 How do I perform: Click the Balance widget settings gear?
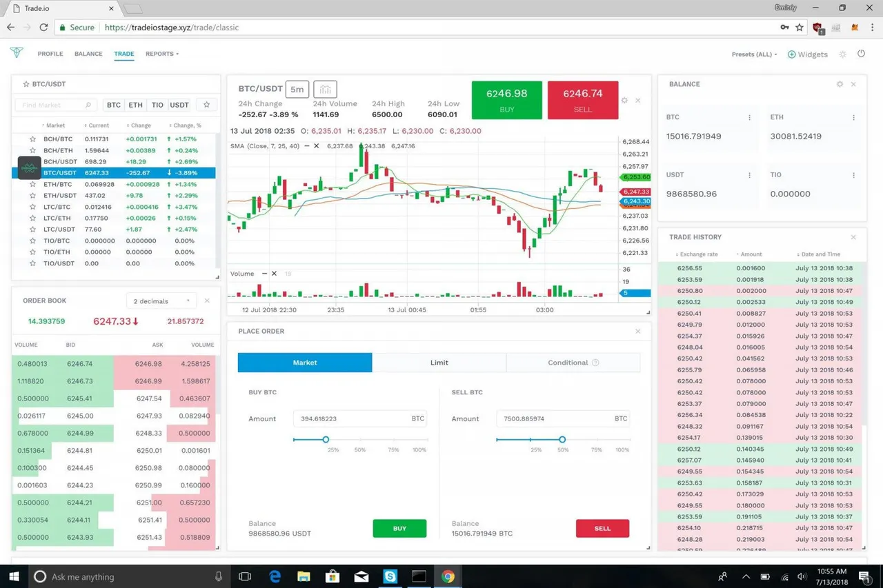pyautogui.click(x=840, y=84)
